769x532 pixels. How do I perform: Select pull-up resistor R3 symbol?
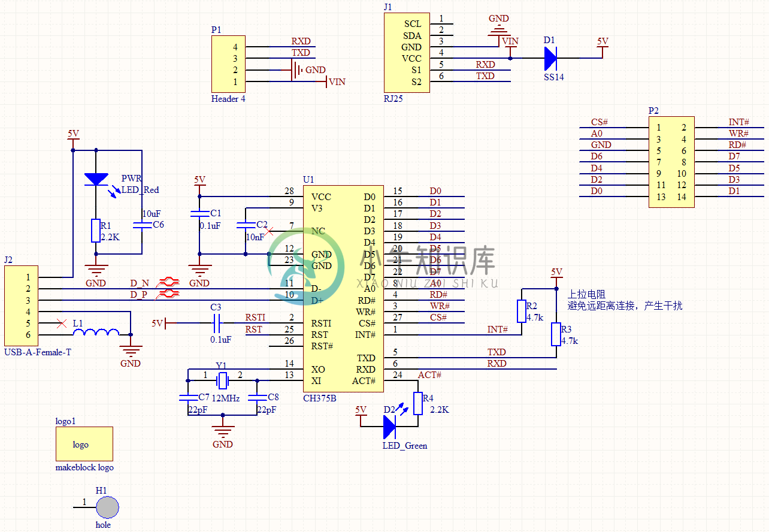[x=556, y=334]
